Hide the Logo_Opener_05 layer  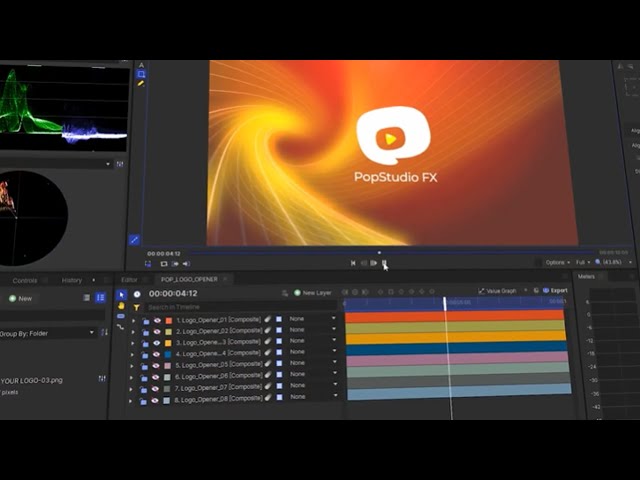156,366
